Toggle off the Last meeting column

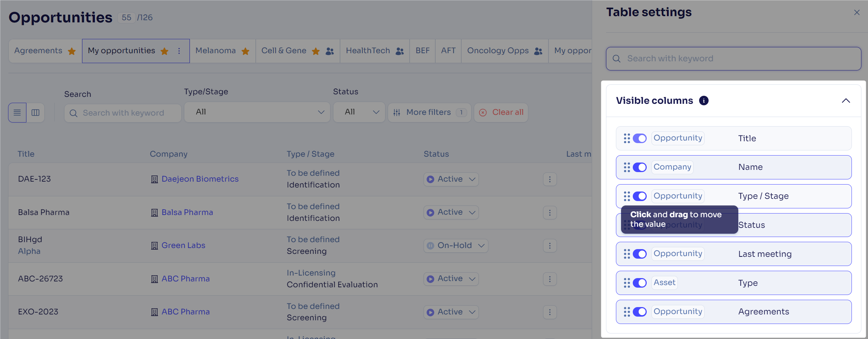click(640, 254)
